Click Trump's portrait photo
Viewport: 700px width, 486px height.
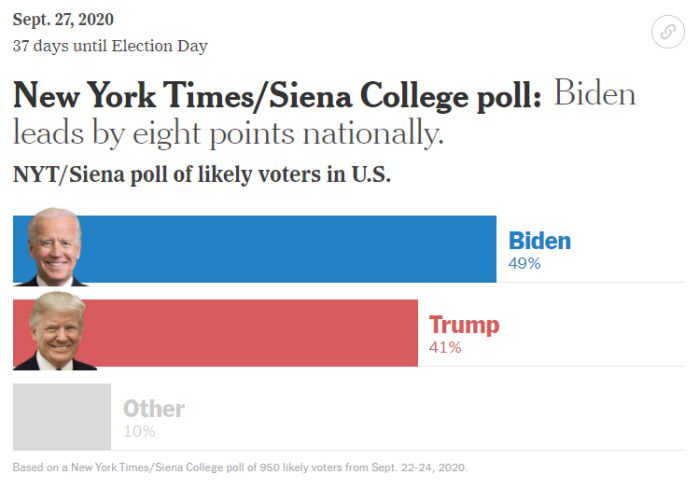[56, 332]
